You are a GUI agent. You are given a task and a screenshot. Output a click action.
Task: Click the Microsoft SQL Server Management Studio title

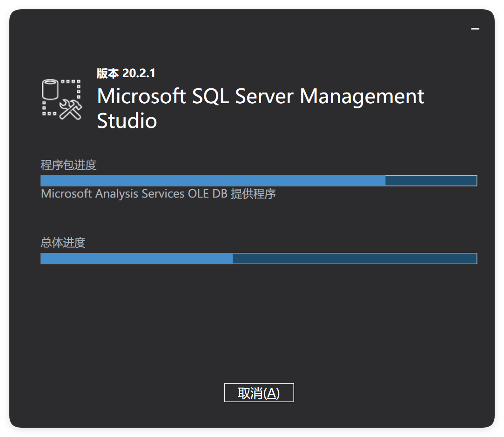260,108
